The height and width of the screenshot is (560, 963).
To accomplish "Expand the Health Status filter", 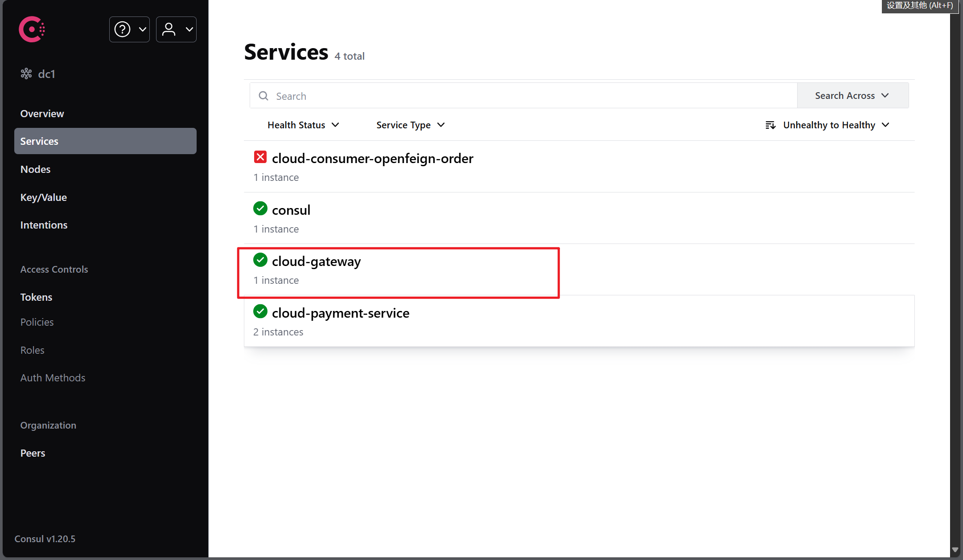I will pos(303,125).
